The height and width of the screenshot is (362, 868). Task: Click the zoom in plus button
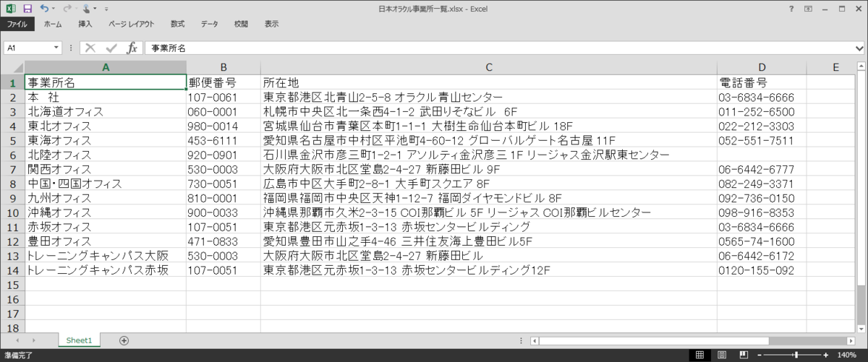tap(827, 355)
